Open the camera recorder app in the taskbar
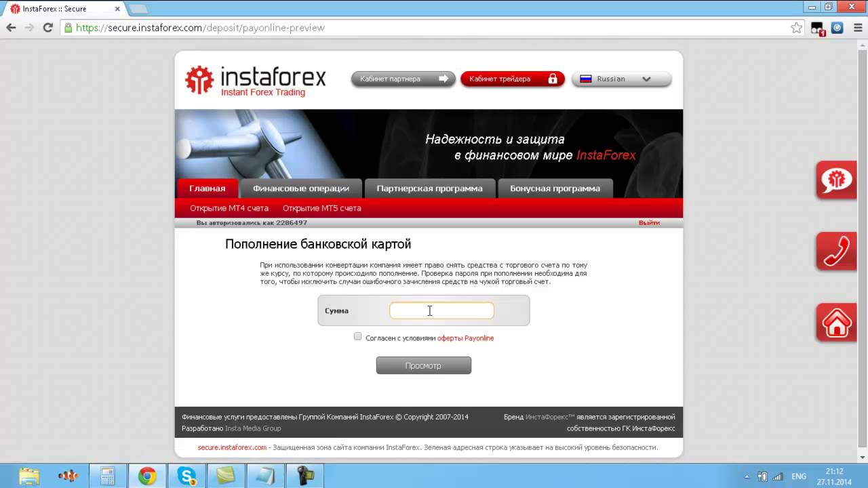This screenshot has height=488, width=868. [x=305, y=476]
